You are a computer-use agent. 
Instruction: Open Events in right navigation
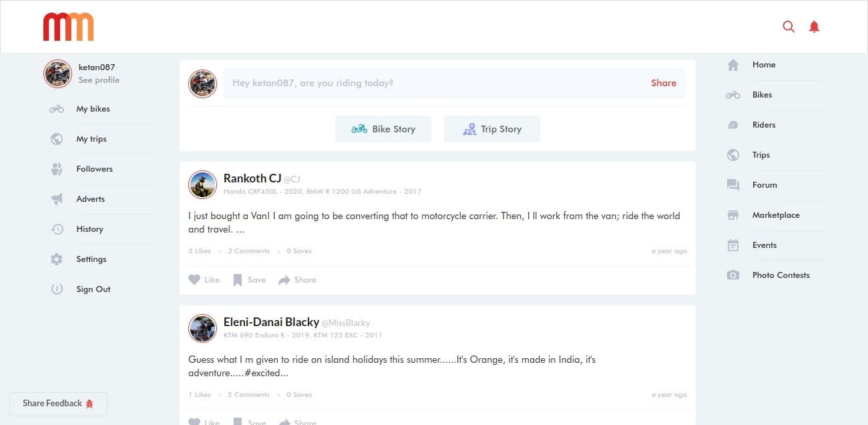coord(765,245)
